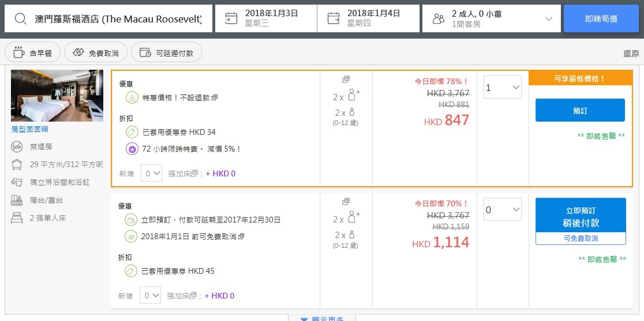644x321 pixels.
Task: Click the 還原 reset filters link
Action: (x=631, y=54)
